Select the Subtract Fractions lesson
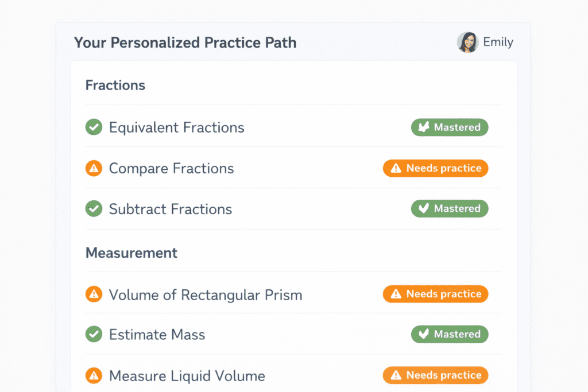 click(x=171, y=209)
